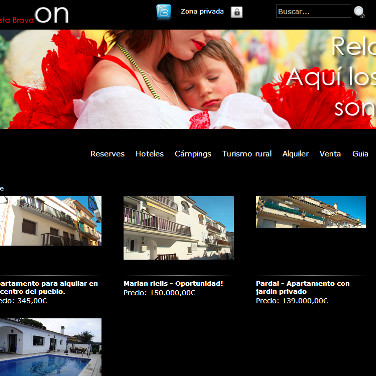The height and width of the screenshot is (376, 376).
Task: Open the Turismo rural menu
Action: [x=247, y=154]
